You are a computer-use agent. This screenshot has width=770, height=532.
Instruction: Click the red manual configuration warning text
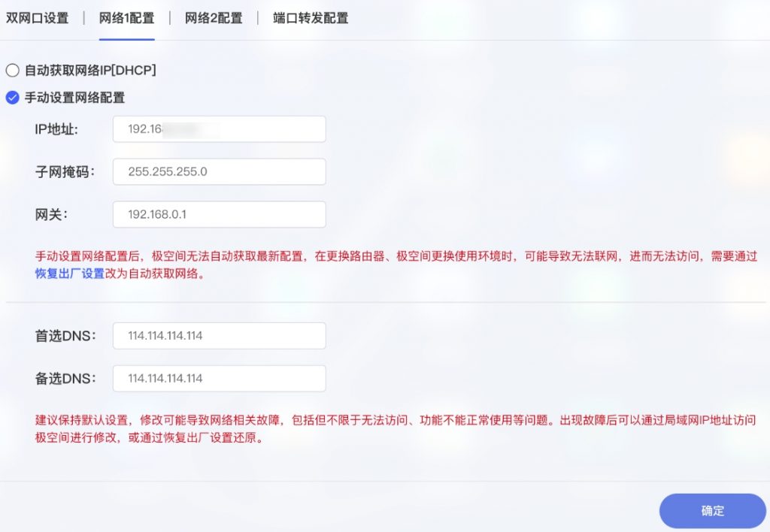tap(376, 263)
